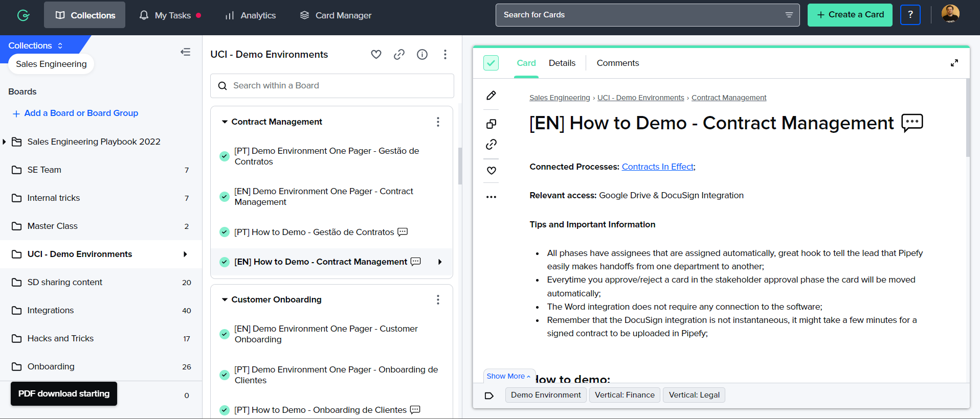Click the Vertical: Finance tag

pyautogui.click(x=625, y=395)
